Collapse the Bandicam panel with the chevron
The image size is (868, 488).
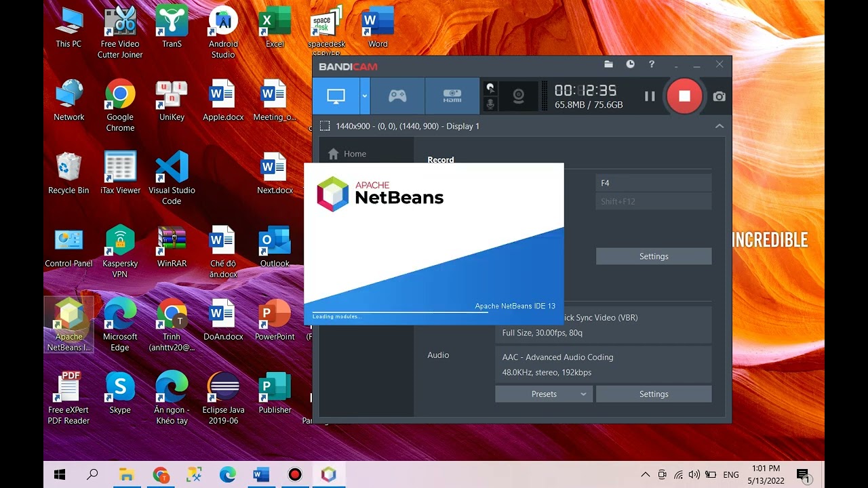click(719, 126)
